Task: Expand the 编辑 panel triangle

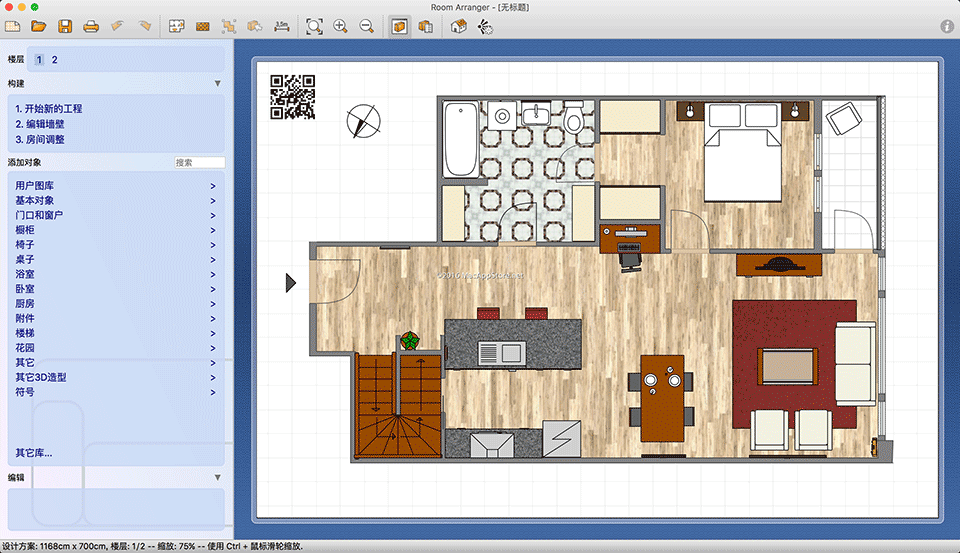Action: (218, 478)
